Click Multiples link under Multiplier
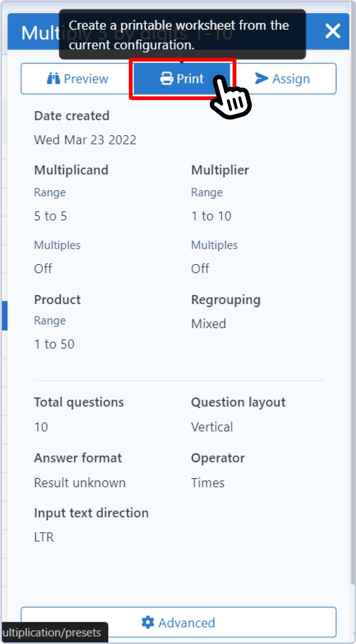 214,245
